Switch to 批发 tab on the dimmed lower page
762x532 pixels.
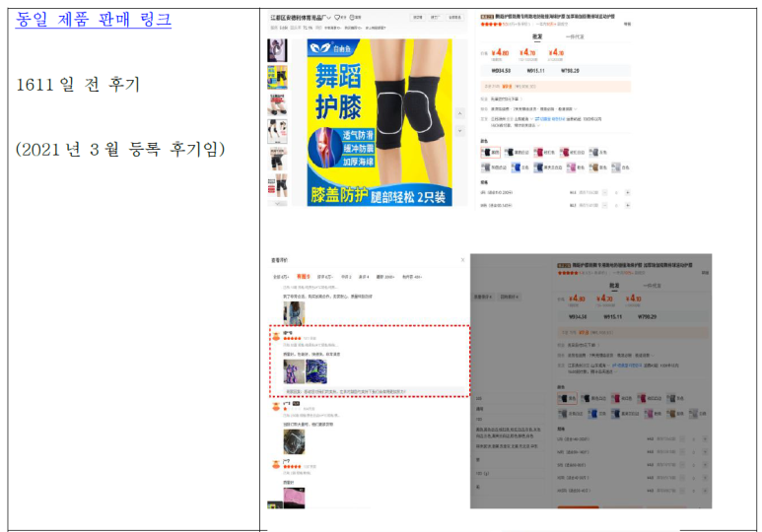coord(614,286)
